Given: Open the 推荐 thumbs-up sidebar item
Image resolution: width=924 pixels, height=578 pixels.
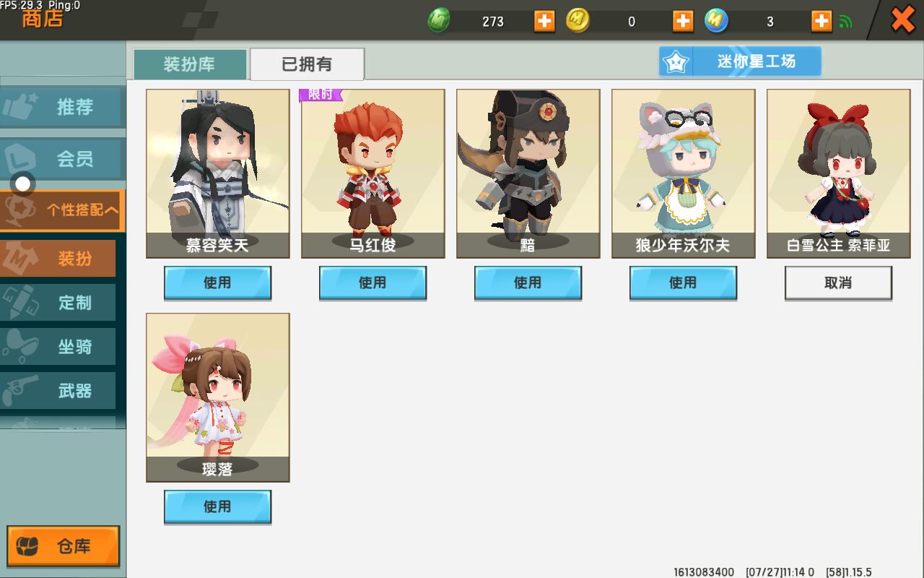Looking at the screenshot, I should (x=63, y=107).
